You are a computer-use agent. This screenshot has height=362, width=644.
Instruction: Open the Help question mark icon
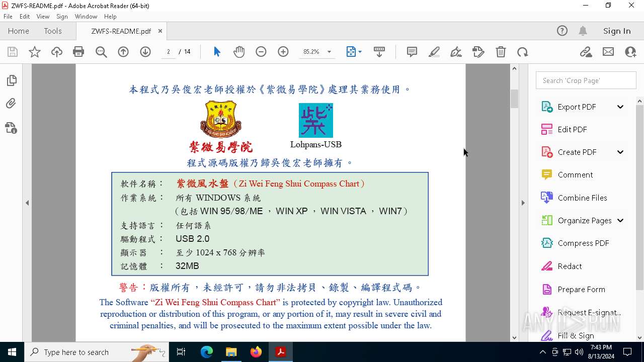click(562, 31)
